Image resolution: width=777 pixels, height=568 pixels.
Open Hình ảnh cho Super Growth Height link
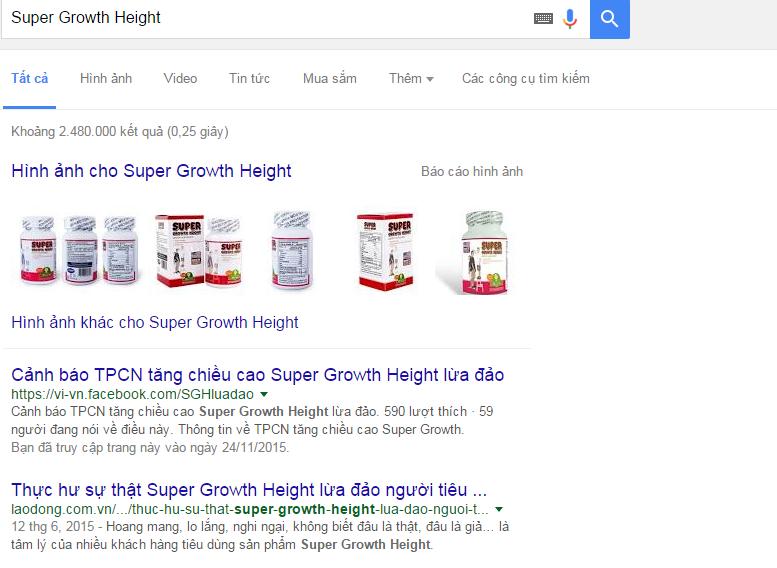click(x=151, y=171)
